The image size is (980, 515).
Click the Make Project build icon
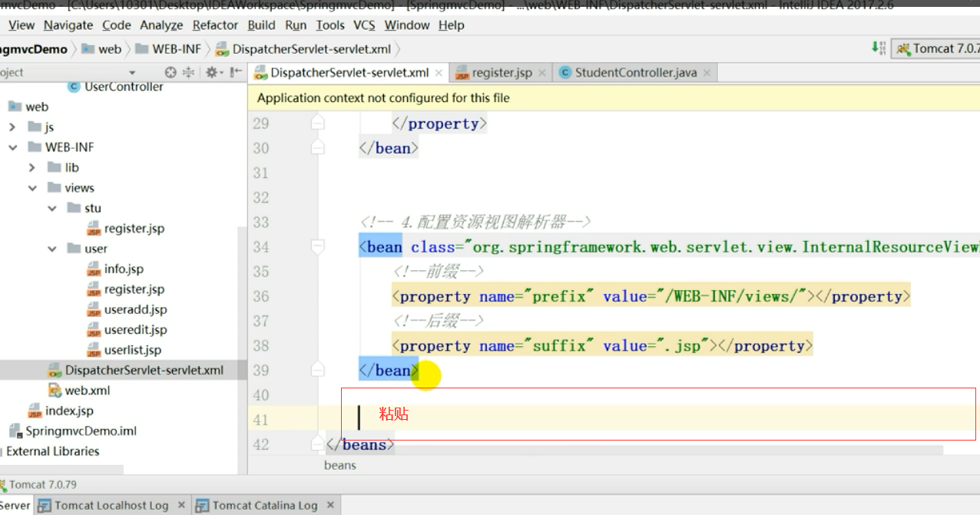pos(879,48)
